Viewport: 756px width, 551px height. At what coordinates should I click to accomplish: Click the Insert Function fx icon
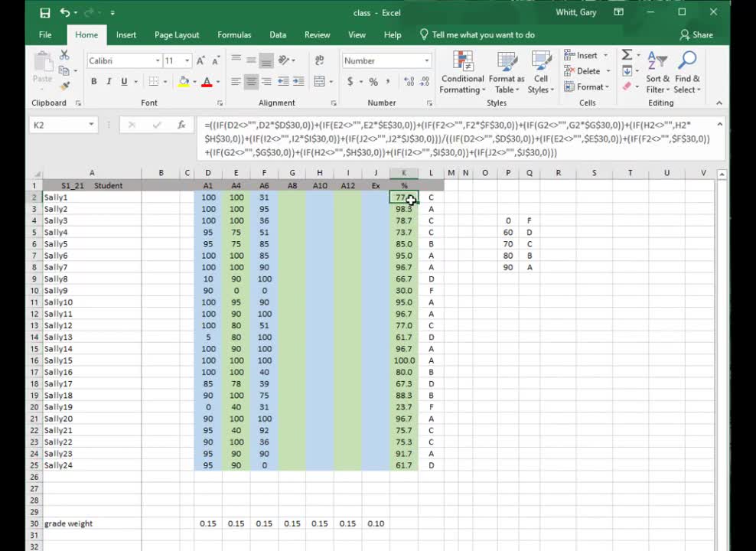181,125
